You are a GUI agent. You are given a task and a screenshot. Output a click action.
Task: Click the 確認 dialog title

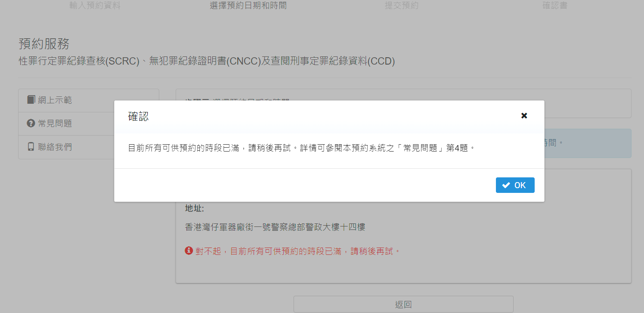(139, 116)
